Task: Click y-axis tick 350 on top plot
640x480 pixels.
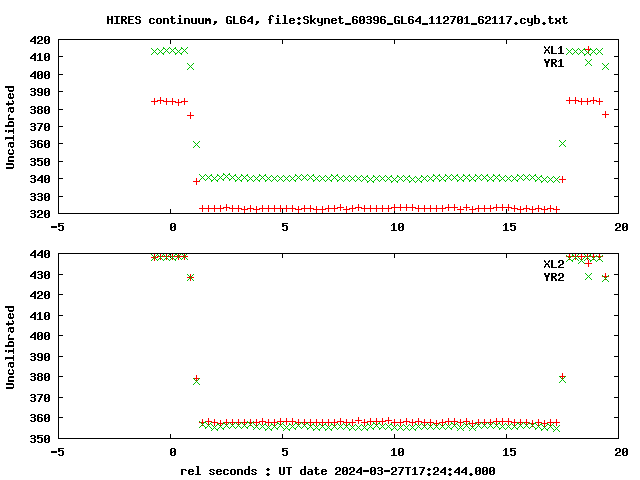Action: 40,162
